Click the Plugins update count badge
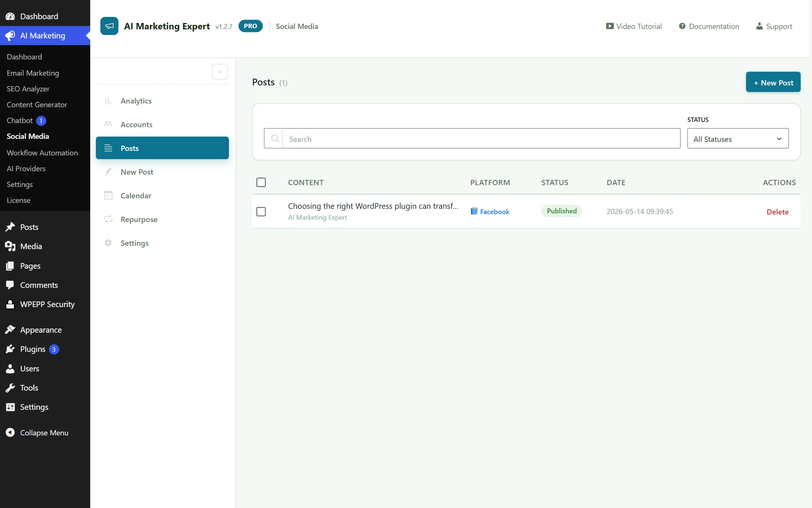 pyautogui.click(x=54, y=349)
